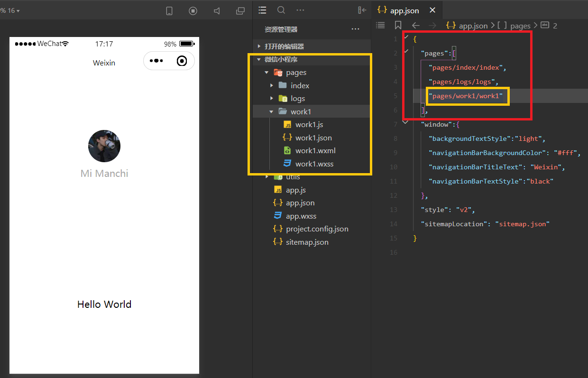Toggle the outline list icon in editor toolbar
588x378 pixels.
pyautogui.click(x=380, y=25)
